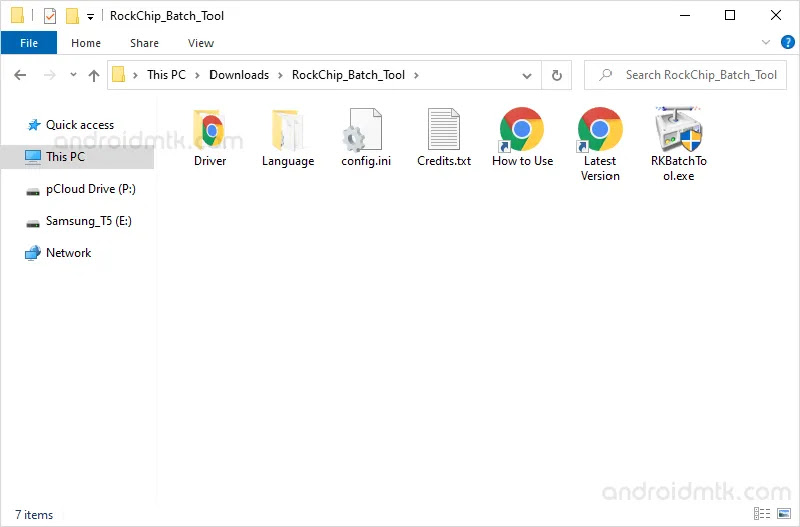Open the Explorer Help question mark icon
Screen dimensions: 800x527
click(787, 42)
